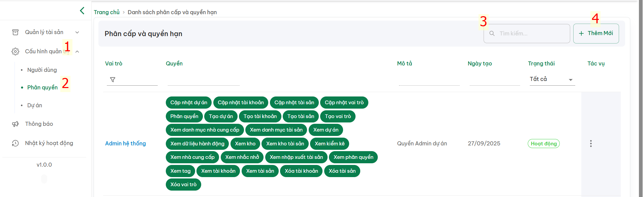Click the search magnifier icon
Image resolution: width=644 pixels, height=197 pixels.
click(492, 34)
